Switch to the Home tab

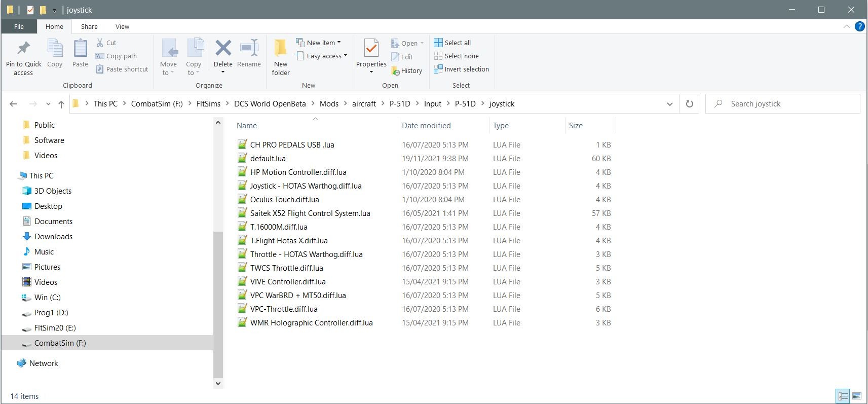[54, 27]
